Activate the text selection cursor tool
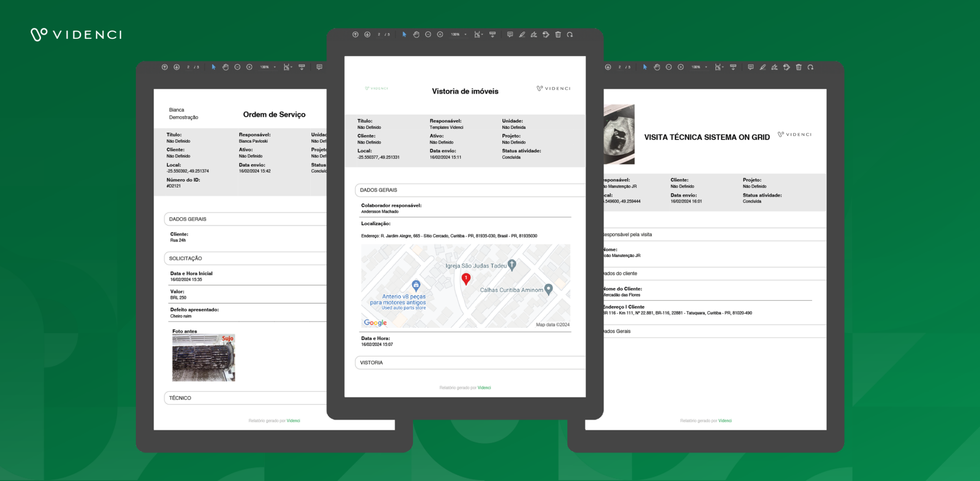980x481 pixels. (x=404, y=34)
